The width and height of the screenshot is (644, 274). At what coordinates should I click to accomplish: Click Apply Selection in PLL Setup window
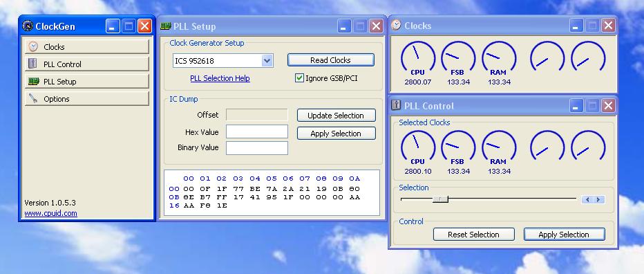point(336,134)
